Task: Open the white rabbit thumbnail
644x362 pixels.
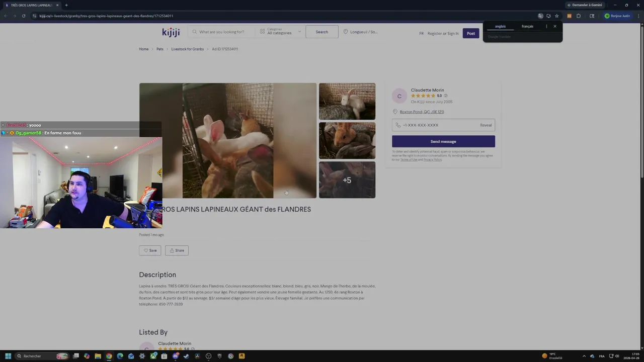Action: pos(347,101)
